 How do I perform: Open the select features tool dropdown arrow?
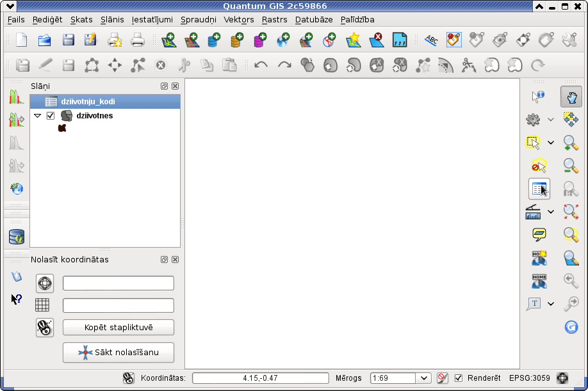pos(550,143)
